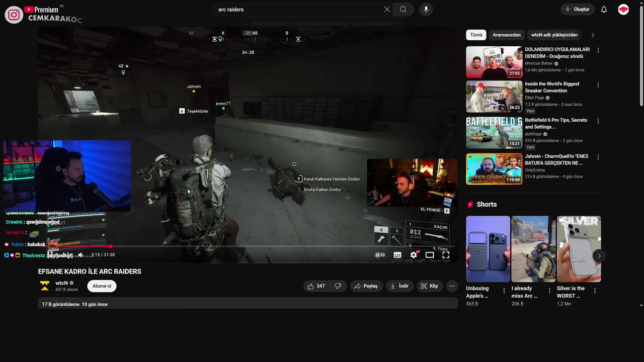Open the Unboxing Apple's short thumbnail

coord(488,249)
